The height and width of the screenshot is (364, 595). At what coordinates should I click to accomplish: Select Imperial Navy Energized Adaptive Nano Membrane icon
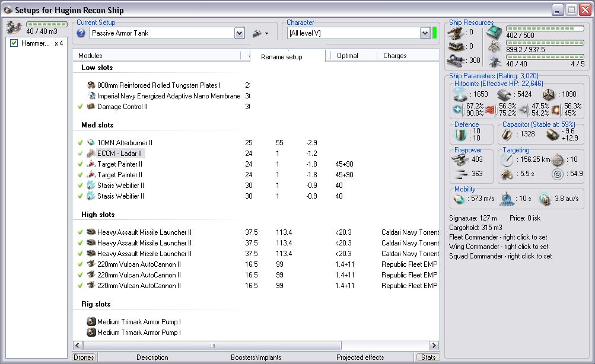click(x=91, y=95)
